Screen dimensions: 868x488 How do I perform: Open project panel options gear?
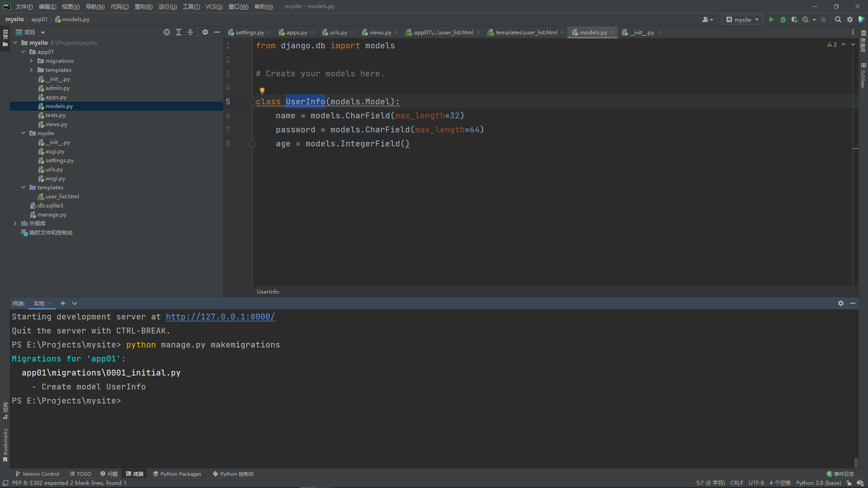pos(205,32)
